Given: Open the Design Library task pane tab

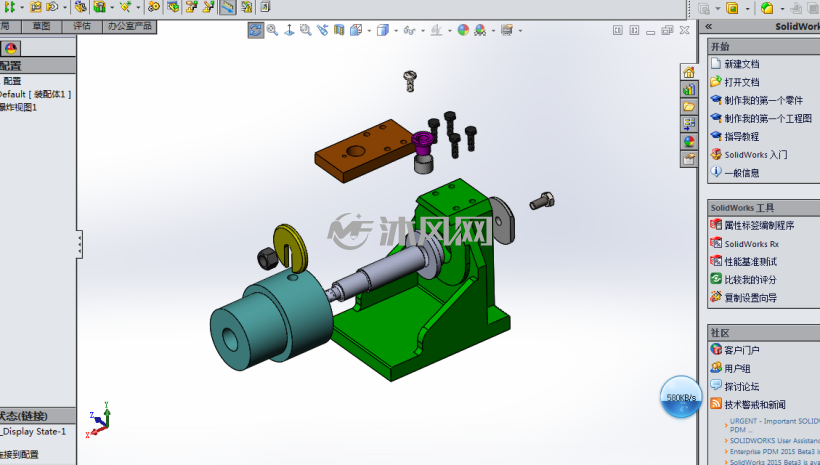Looking at the screenshot, I should 689,89.
